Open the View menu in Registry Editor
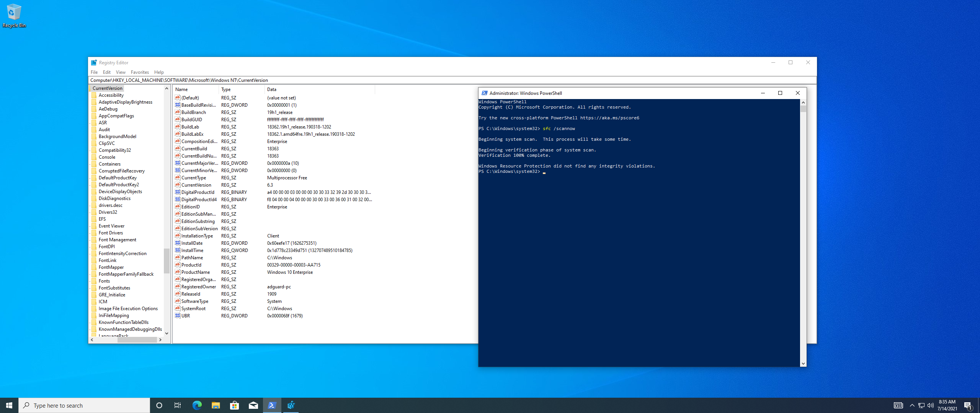980x413 pixels. coord(121,72)
